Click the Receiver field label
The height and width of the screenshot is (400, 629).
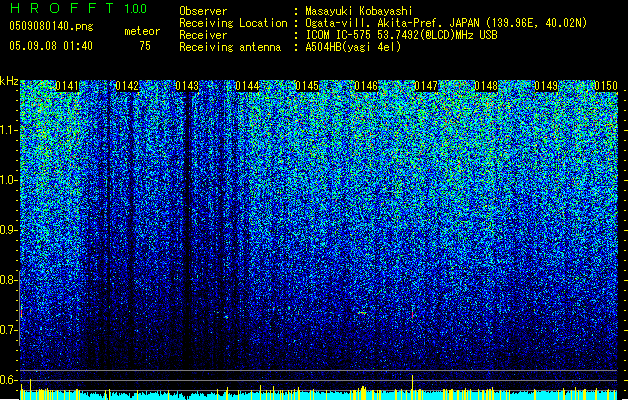203,35
